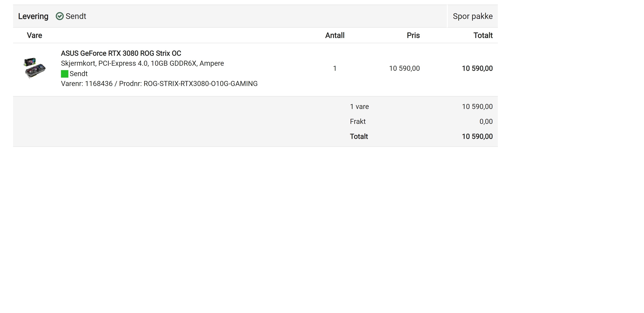Click the Vare column header
Viewport: 644px width, 313px height.
[34, 35]
